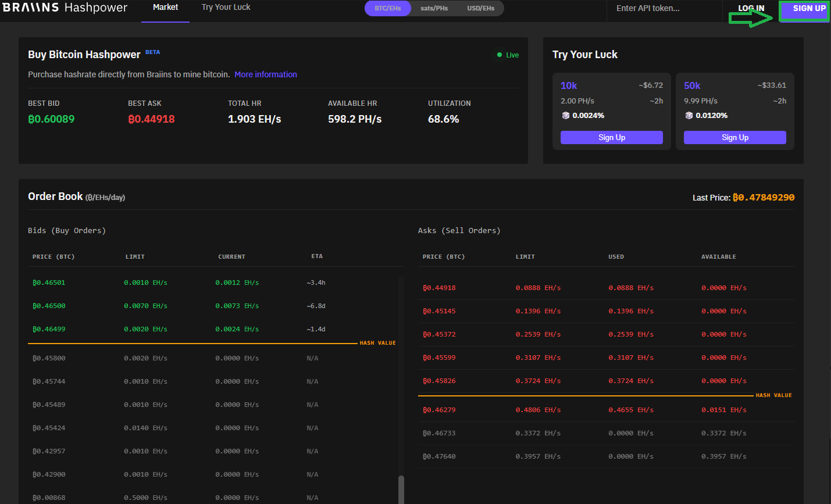The image size is (831, 504).
Task: Click the green Live status indicator
Action: [508, 55]
